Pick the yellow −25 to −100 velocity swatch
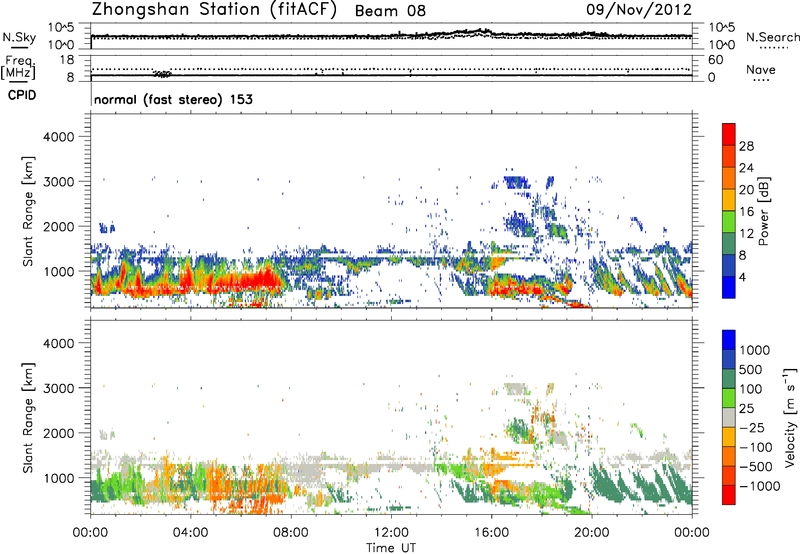 729,437
